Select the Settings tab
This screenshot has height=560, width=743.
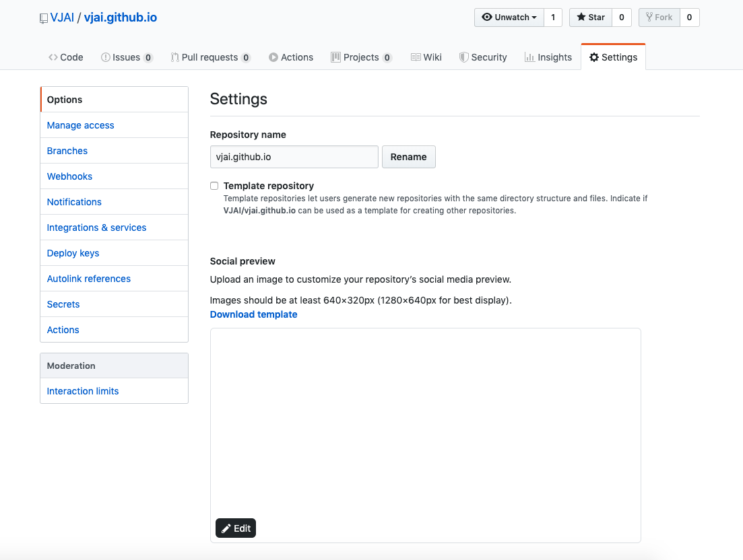[613, 57]
